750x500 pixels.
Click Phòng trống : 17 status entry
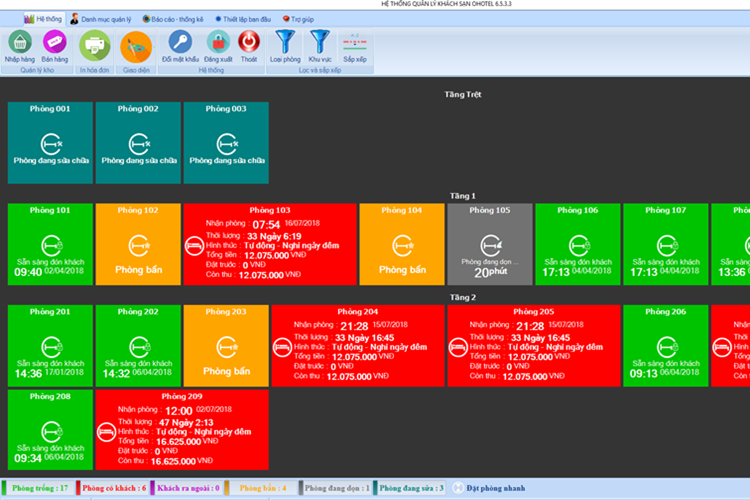coord(37,488)
